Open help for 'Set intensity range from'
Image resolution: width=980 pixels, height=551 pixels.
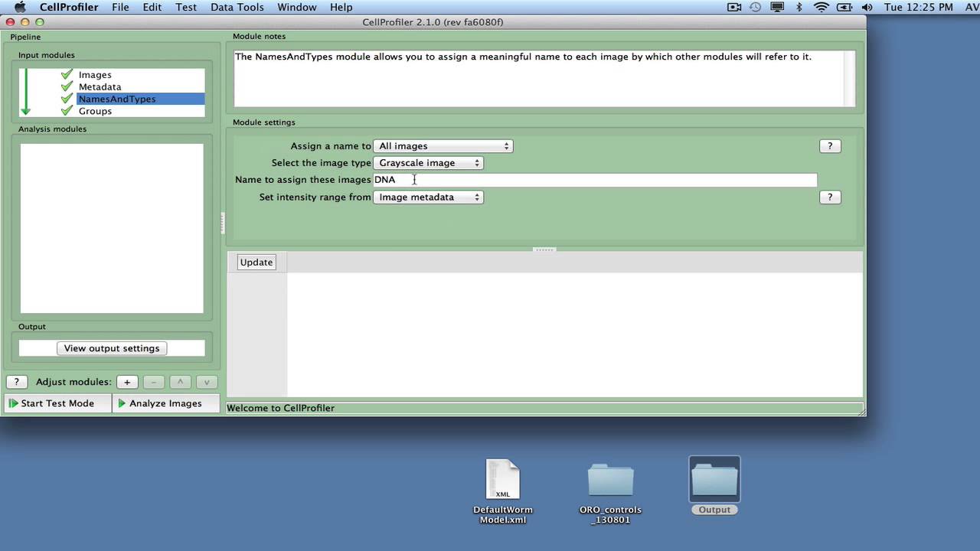click(830, 197)
